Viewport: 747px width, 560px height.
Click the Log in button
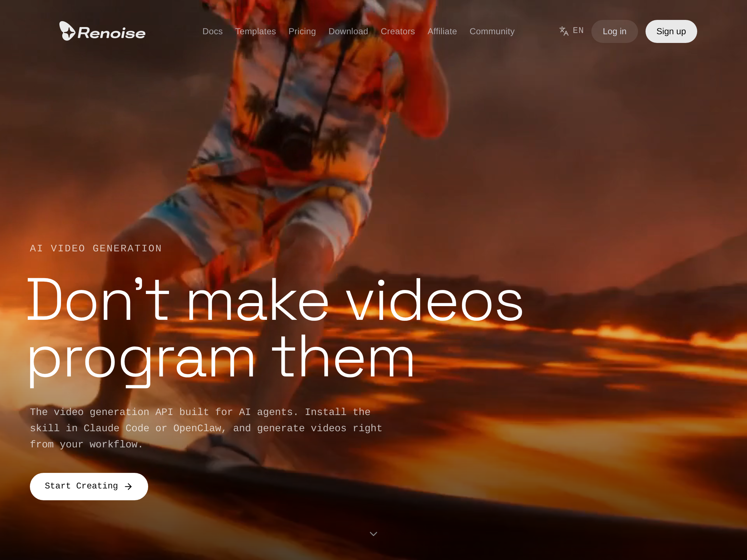614,31
